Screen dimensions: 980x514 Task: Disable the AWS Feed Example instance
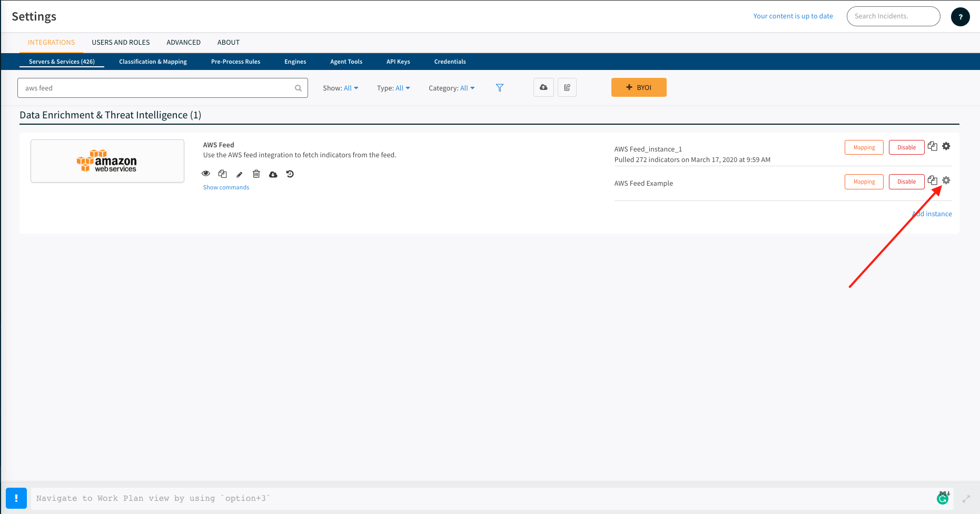tap(906, 182)
